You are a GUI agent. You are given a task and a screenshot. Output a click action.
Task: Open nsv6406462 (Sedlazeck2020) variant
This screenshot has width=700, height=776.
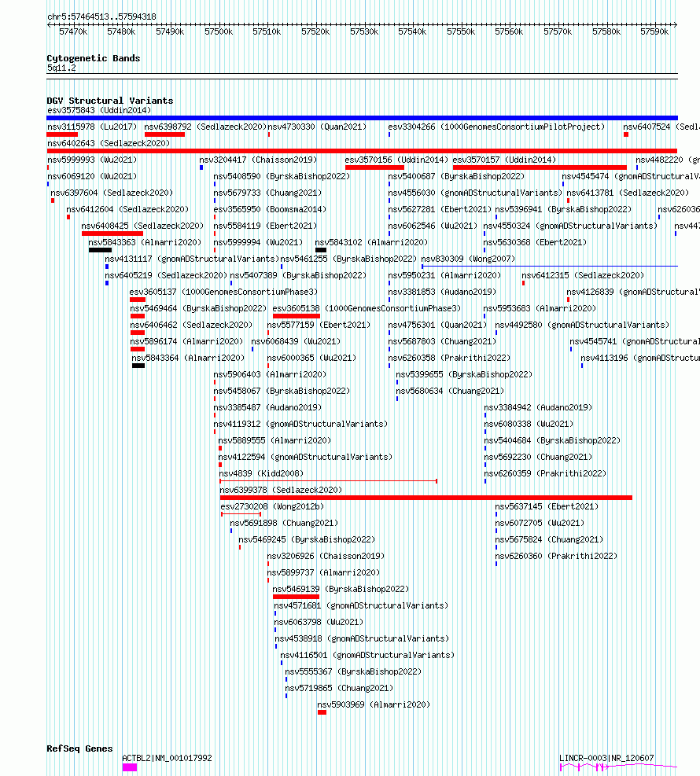click(x=191, y=325)
